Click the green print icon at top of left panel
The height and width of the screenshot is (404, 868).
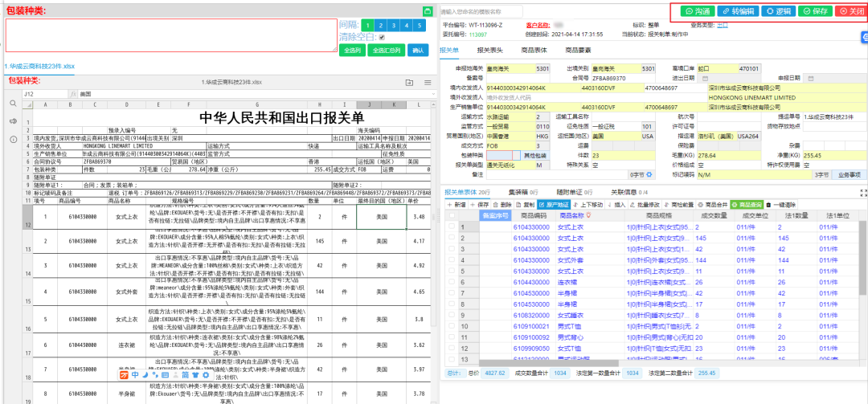[428, 11]
